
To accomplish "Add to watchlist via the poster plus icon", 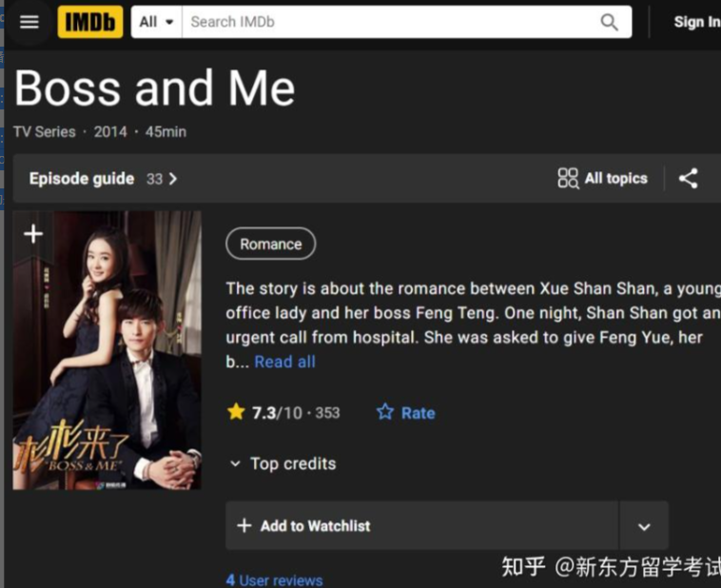I will 33,234.
